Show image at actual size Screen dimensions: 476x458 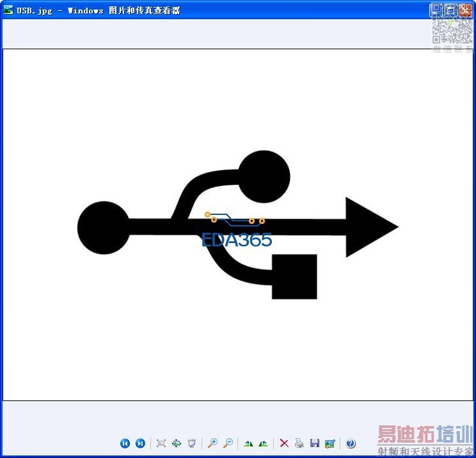[177, 443]
